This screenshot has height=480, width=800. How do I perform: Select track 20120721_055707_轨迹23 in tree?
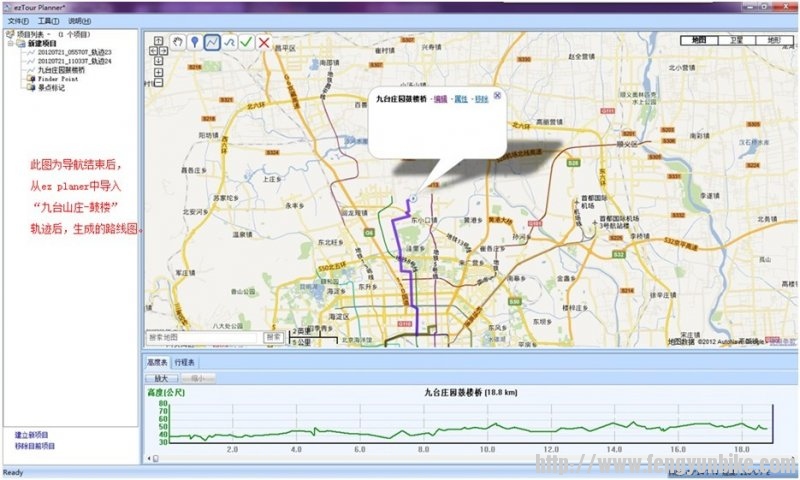pyautogui.click(x=74, y=52)
